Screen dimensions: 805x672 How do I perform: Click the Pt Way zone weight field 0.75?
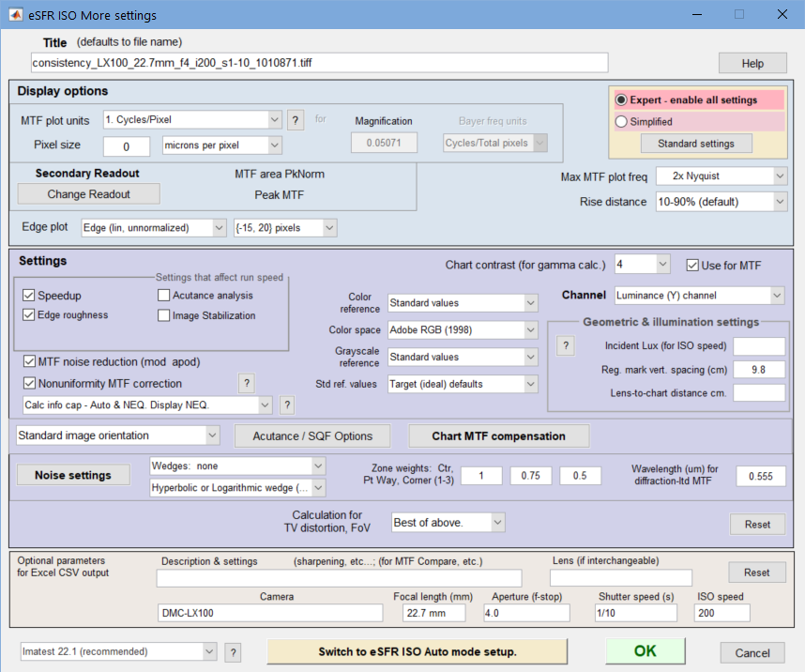pyautogui.click(x=530, y=476)
